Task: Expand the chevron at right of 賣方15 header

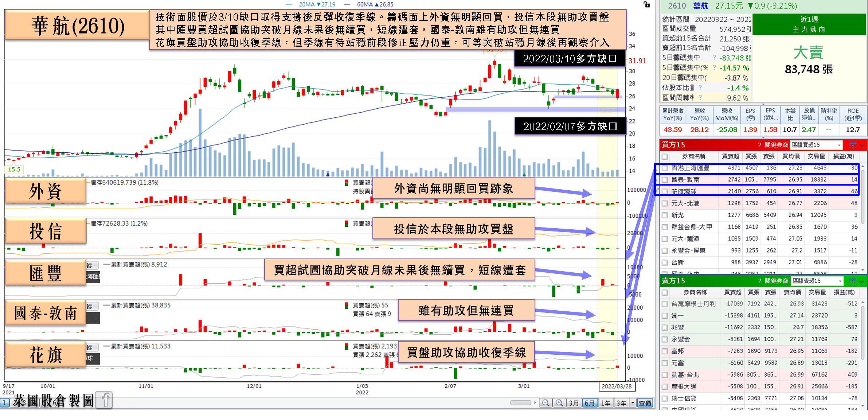Action: point(862,281)
